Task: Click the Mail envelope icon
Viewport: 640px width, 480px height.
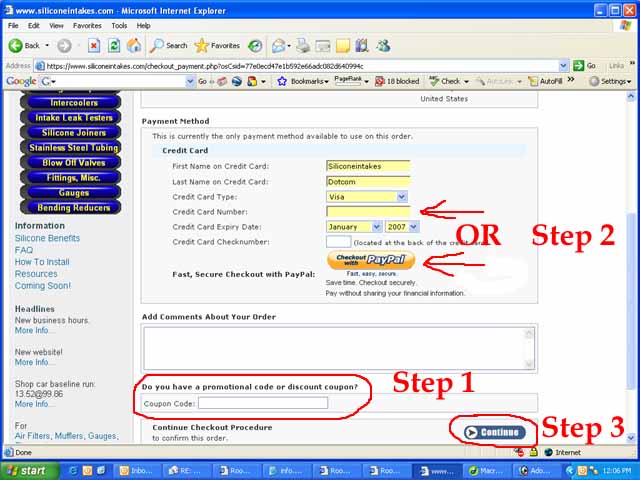Action: pyautogui.click(x=278, y=46)
